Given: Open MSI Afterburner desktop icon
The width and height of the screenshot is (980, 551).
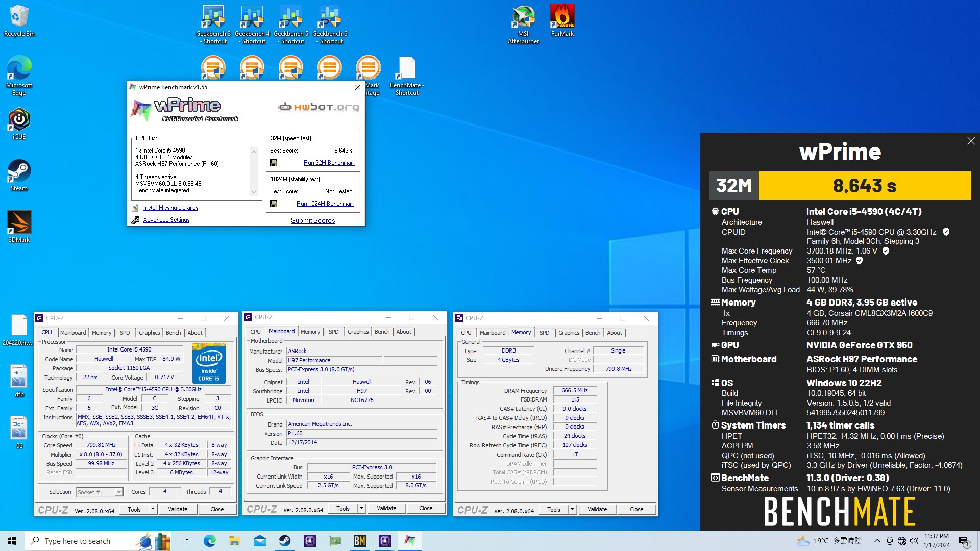Looking at the screenshot, I should pyautogui.click(x=523, y=24).
